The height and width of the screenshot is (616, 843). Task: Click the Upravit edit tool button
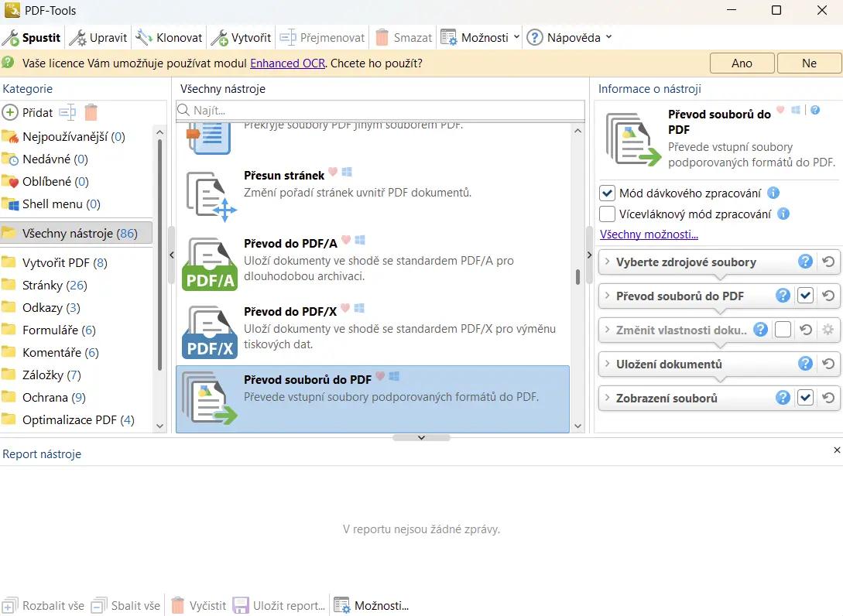click(99, 38)
